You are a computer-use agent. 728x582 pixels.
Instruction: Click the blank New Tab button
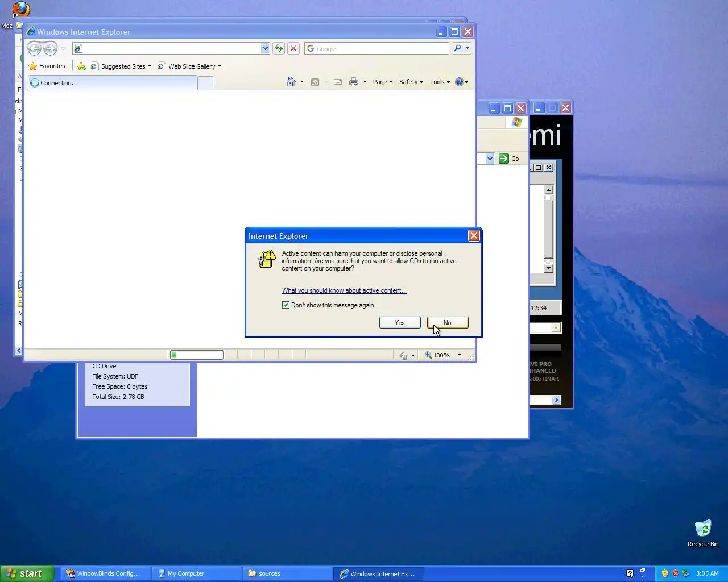pos(206,83)
